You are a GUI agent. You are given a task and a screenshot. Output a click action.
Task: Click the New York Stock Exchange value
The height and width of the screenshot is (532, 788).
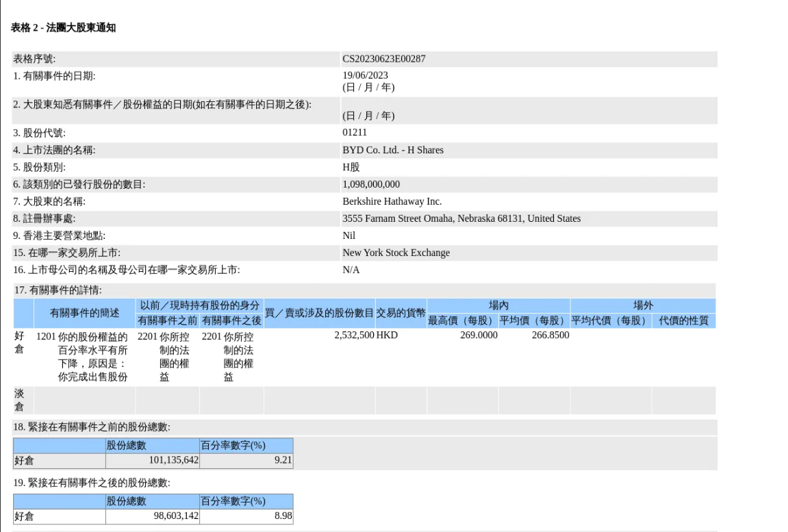click(x=396, y=253)
